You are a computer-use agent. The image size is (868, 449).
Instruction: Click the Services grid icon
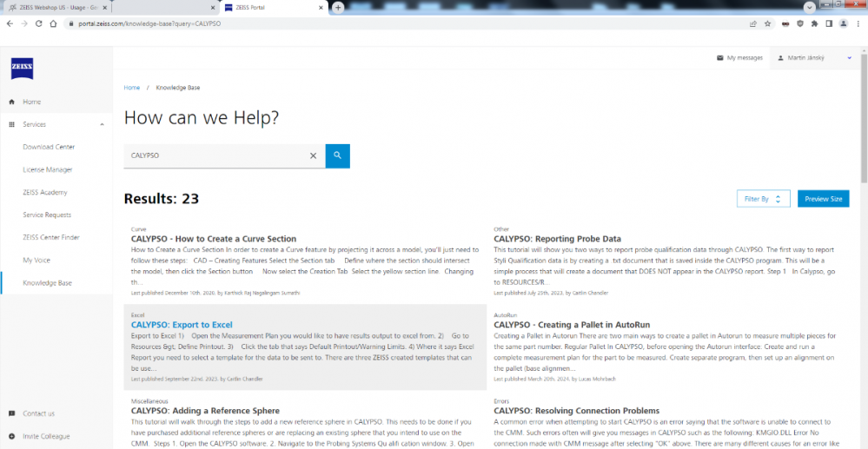[x=11, y=124]
